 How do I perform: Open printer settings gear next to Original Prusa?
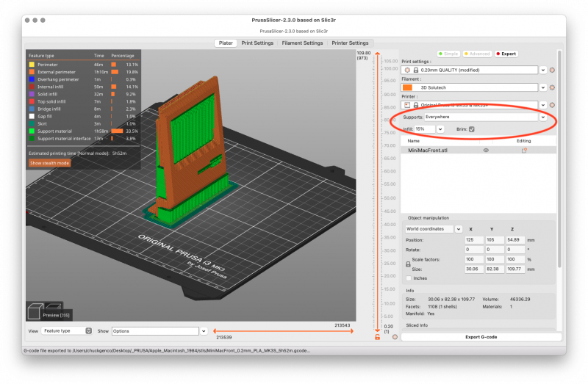[552, 105]
